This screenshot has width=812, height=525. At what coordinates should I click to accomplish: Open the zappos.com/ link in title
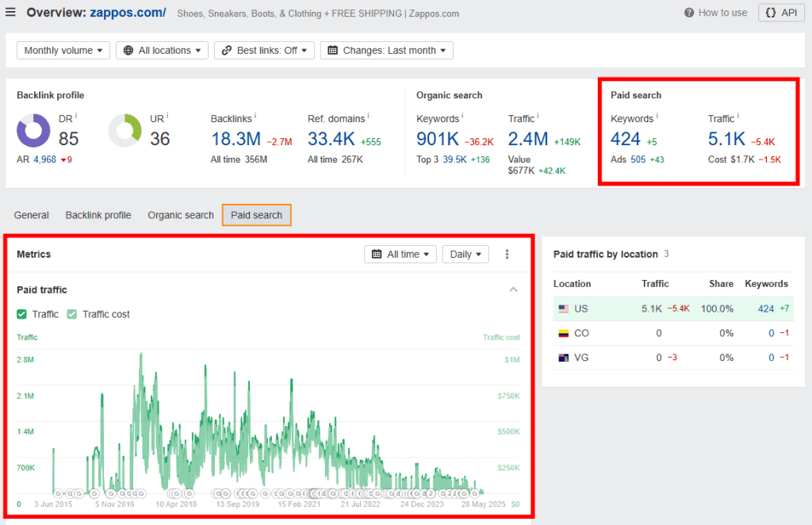128,13
